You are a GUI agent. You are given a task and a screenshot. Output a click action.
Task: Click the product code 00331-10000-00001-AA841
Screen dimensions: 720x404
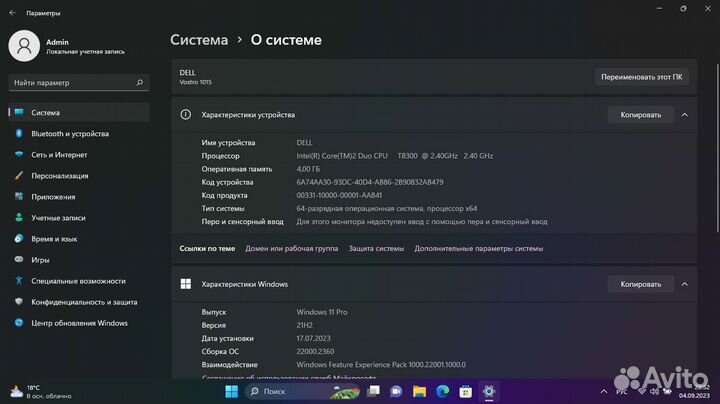339,195
